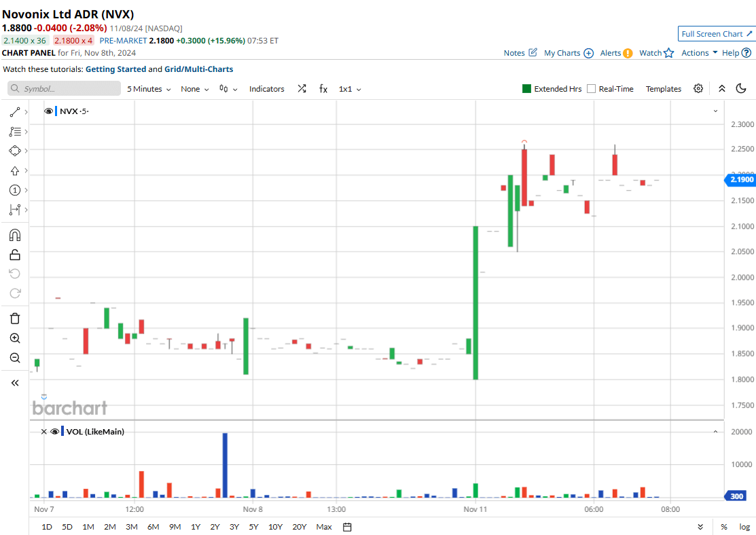The width and height of the screenshot is (756, 535).
Task: Open the Templates menu
Action: click(664, 89)
